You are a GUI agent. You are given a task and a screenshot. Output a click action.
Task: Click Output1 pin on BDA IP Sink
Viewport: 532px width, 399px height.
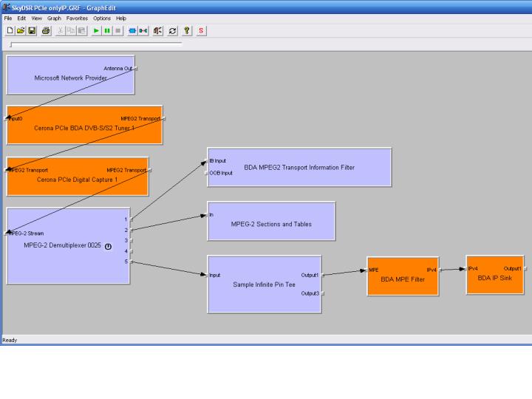(x=525, y=269)
